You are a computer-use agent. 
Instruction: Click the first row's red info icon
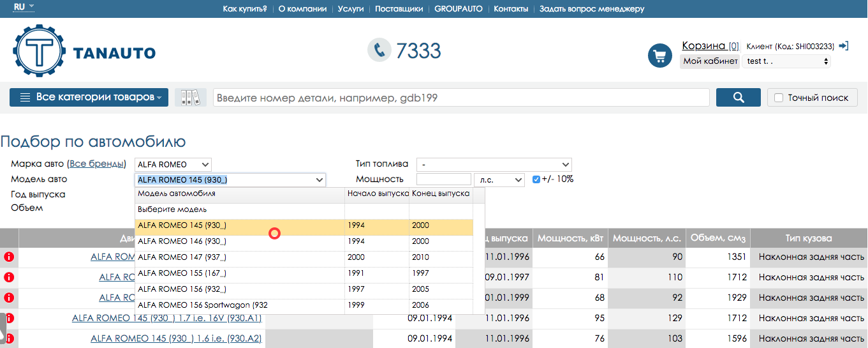[x=9, y=257]
